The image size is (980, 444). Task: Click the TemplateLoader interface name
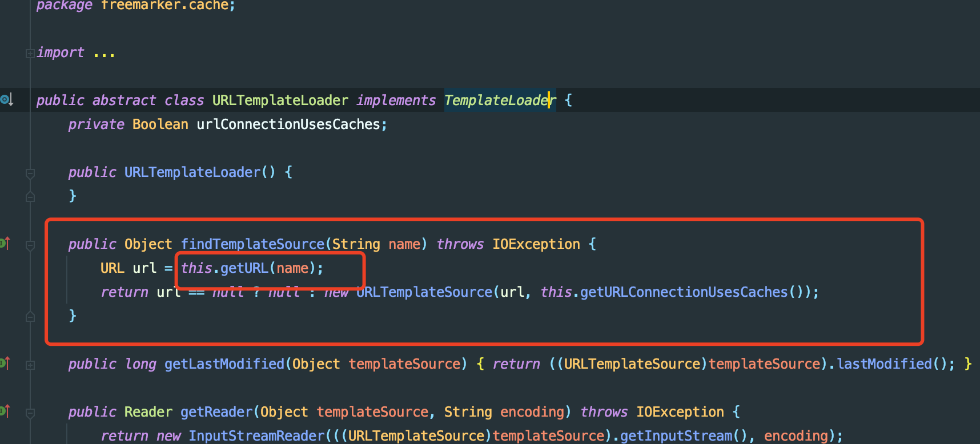(x=500, y=100)
